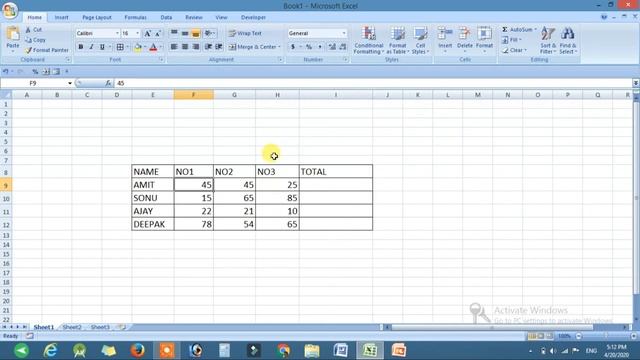Click the Fill Color paint bucket
Screen dimensions: 640x360
pyautogui.click(x=138, y=47)
